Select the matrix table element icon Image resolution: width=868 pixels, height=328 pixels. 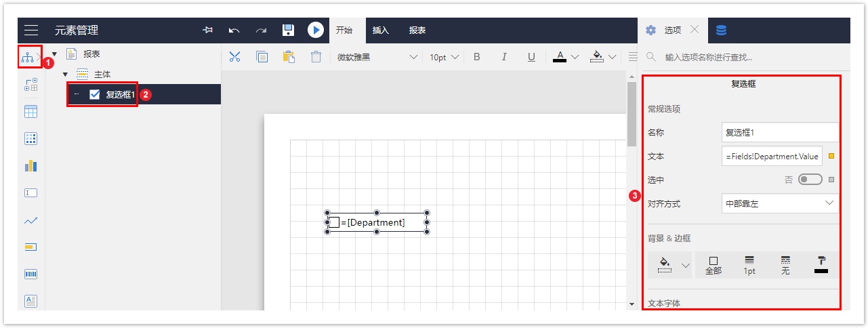click(30, 139)
